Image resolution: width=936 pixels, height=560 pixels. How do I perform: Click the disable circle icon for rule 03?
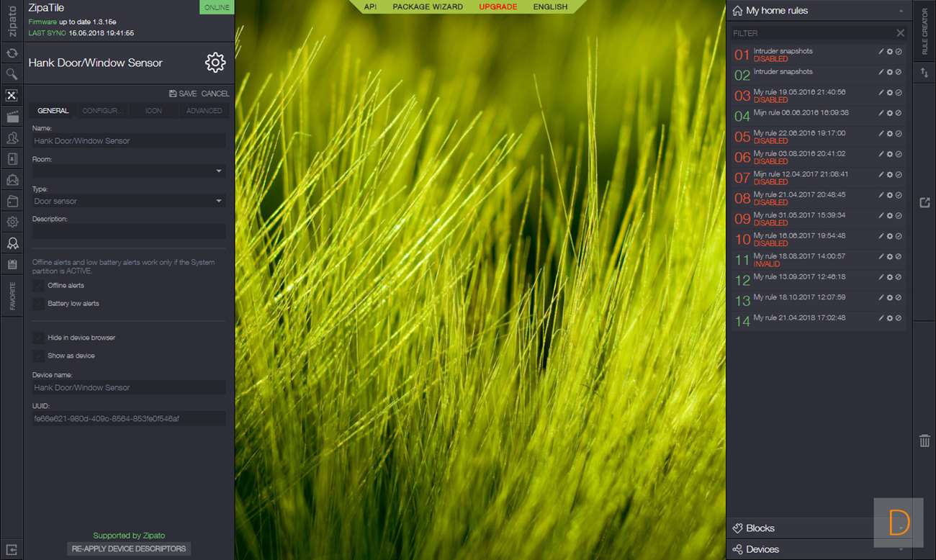pyautogui.click(x=899, y=93)
